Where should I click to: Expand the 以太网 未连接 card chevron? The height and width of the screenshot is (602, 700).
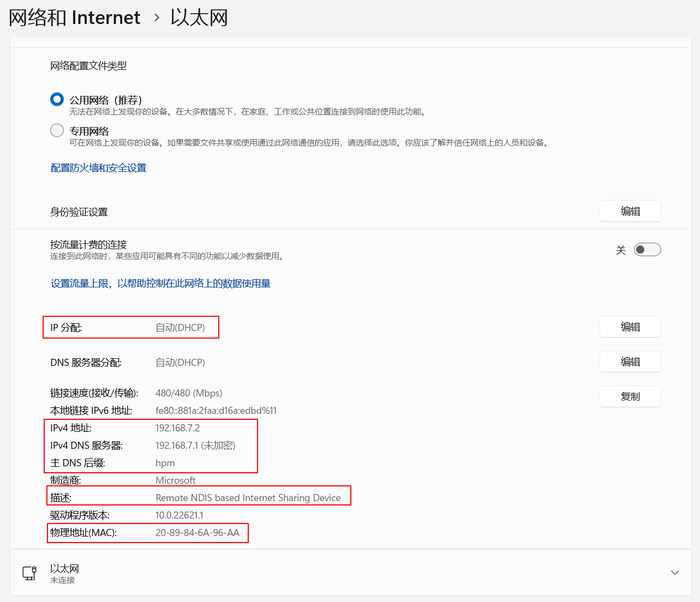click(x=675, y=573)
